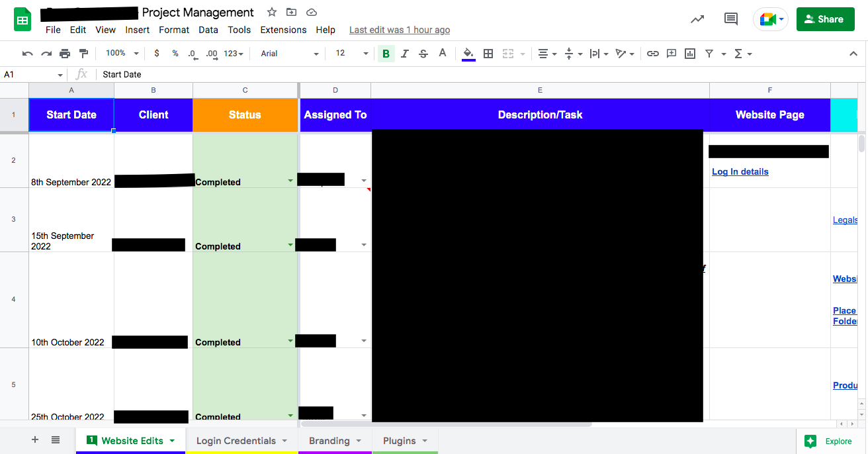Click the Explore button
The image size is (868, 454).
coord(830,441)
